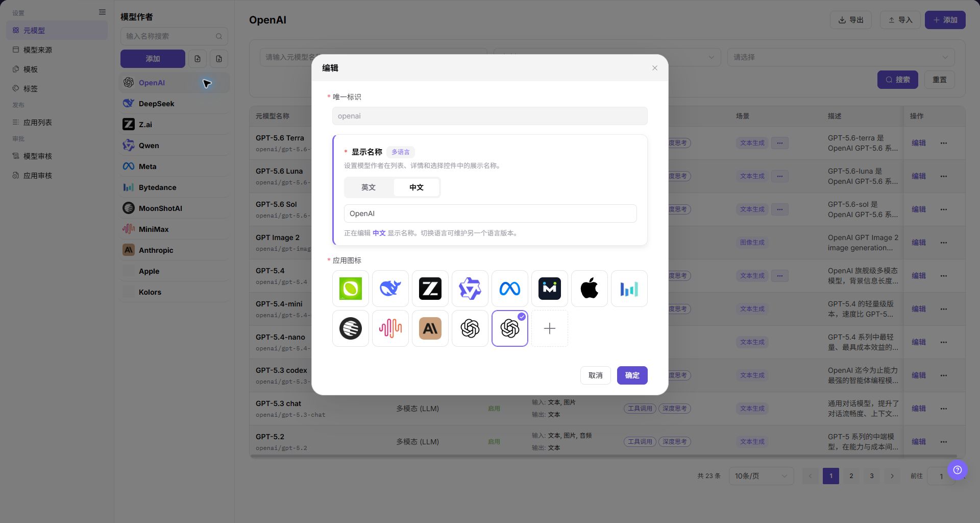
Task: Go to page 3
Action: pos(872,476)
